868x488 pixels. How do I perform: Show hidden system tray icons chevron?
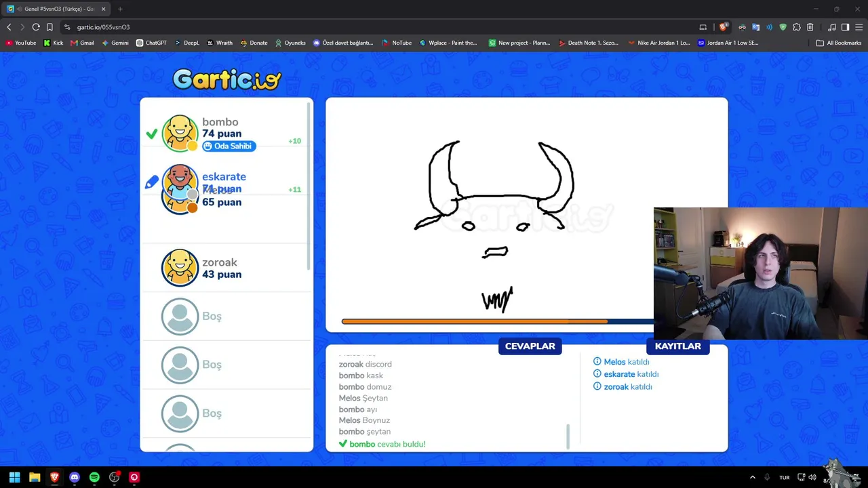click(752, 477)
